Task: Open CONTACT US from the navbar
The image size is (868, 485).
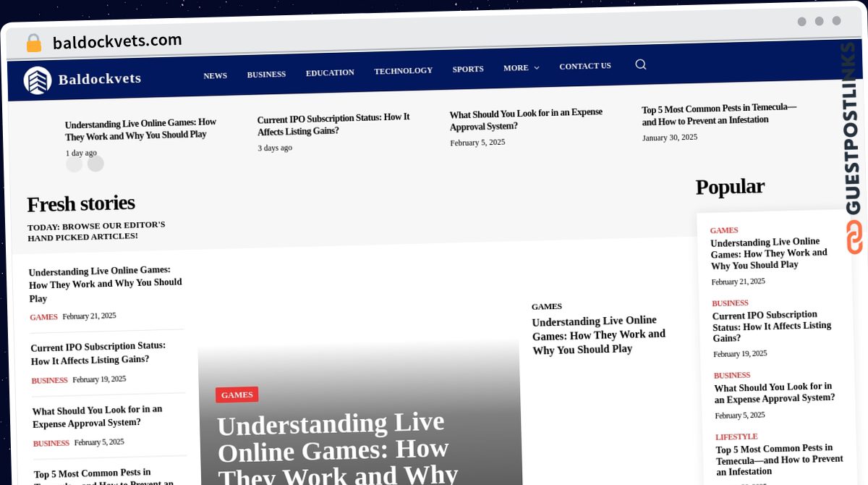Action: 585,66
